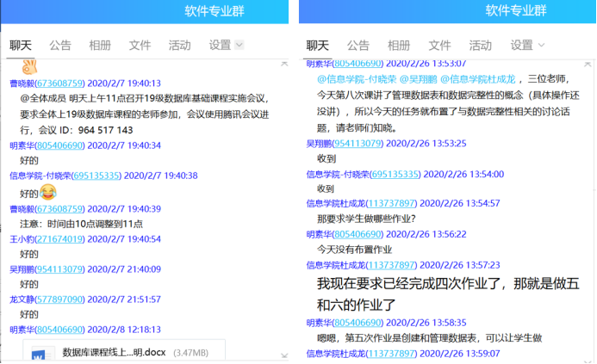Click the @吴翔鹏 mention

(x=418, y=79)
